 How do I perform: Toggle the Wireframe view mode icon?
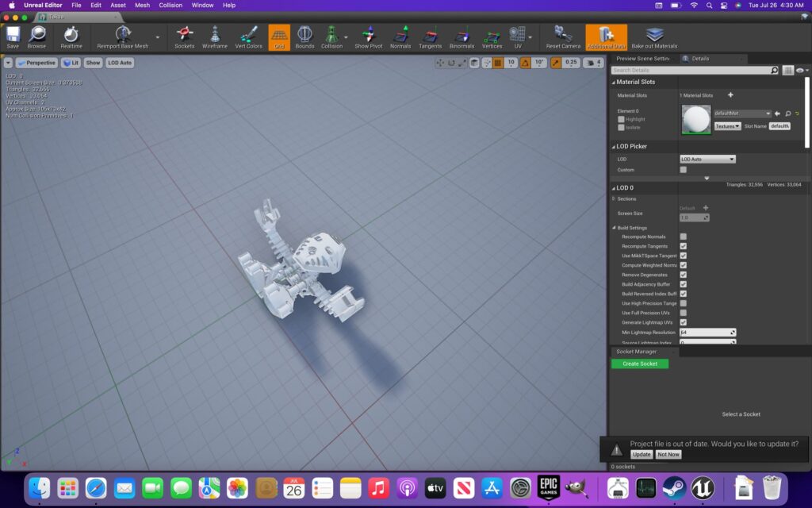tap(214, 36)
